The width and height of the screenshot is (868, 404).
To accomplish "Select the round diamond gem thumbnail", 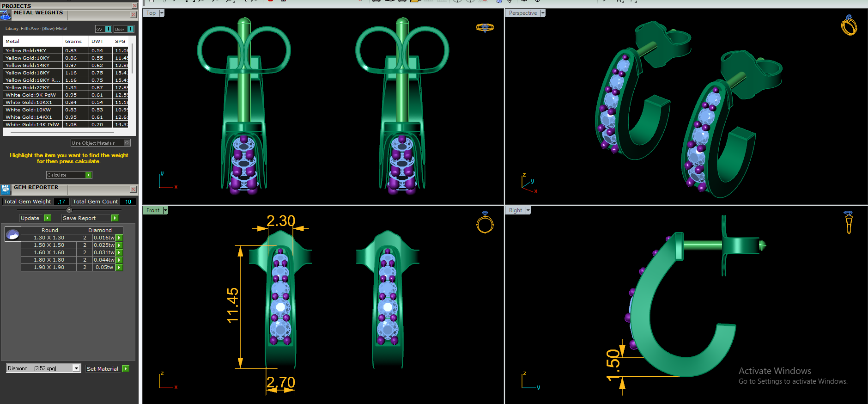I will click(12, 234).
